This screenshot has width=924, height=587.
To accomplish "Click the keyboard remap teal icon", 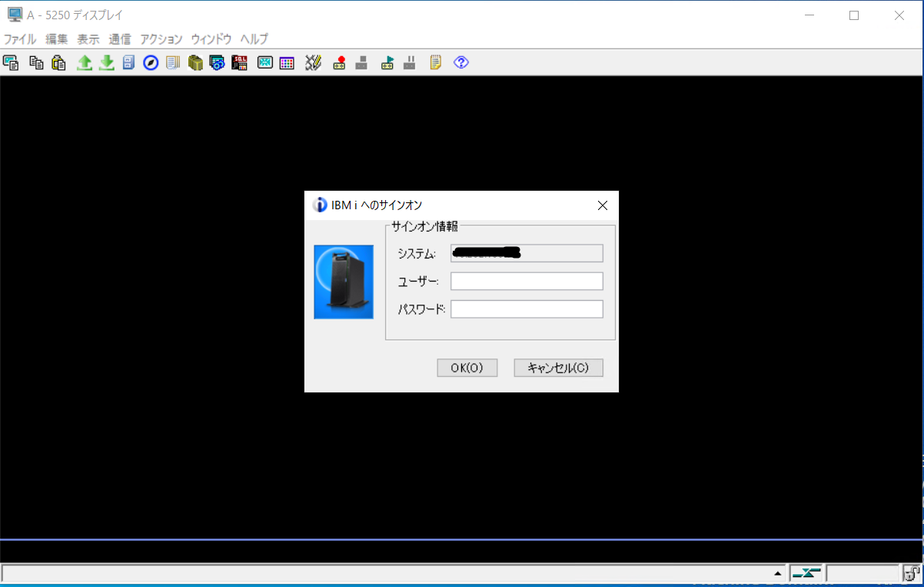I will [x=265, y=62].
